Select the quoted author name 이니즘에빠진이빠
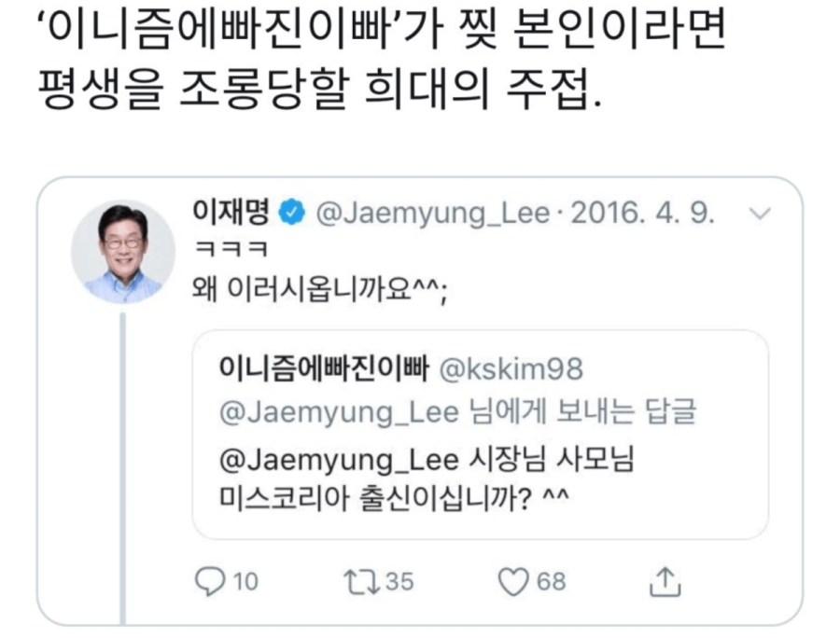This screenshot has height=638, width=840. tap(322, 368)
